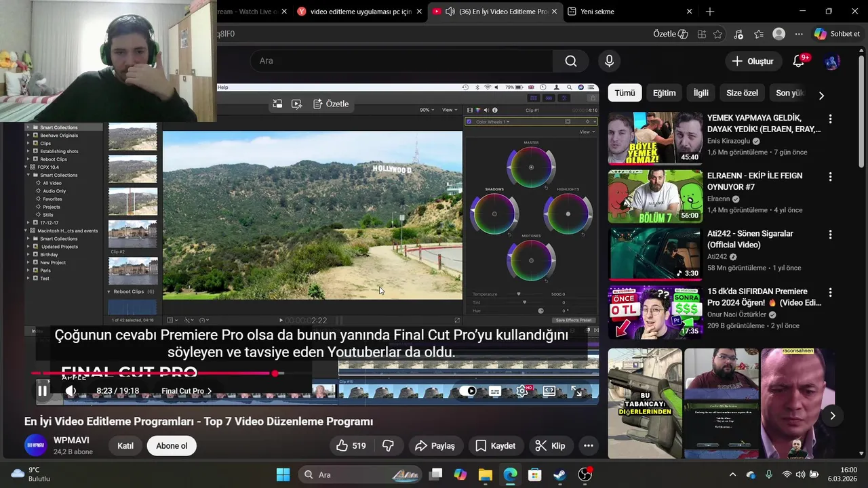Screen dimensions: 868x488
Task: Open the Ati242 Sönen Sigaralar thumbnail
Action: (x=655, y=253)
